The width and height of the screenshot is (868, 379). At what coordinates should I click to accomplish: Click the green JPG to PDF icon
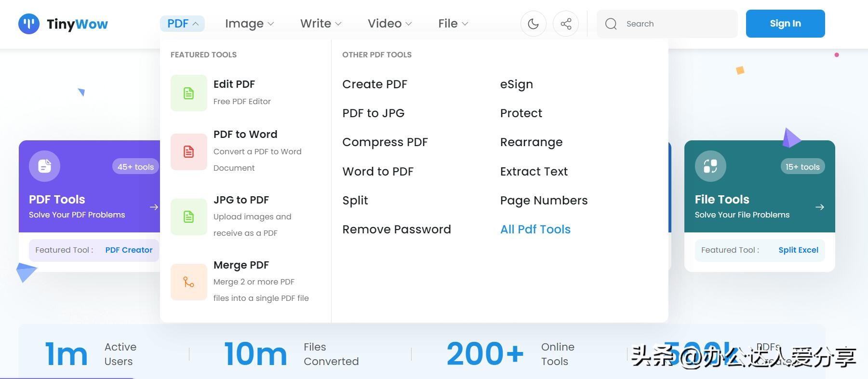189,217
